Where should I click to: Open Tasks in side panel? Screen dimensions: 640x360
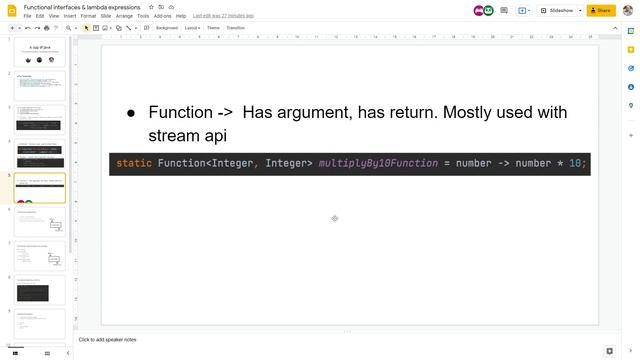click(631, 68)
